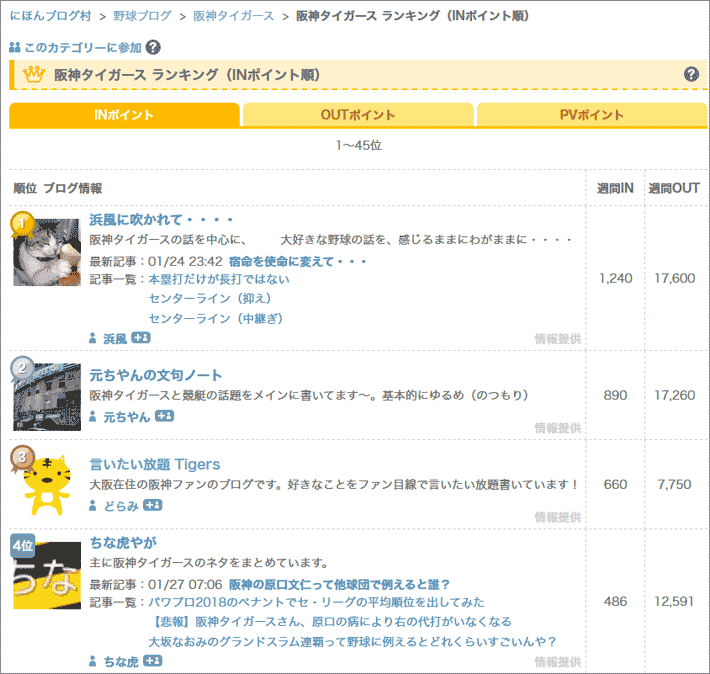The height and width of the screenshot is (674, 710).
Task: Click gold rank 1 medal badge
Action: (x=22, y=224)
